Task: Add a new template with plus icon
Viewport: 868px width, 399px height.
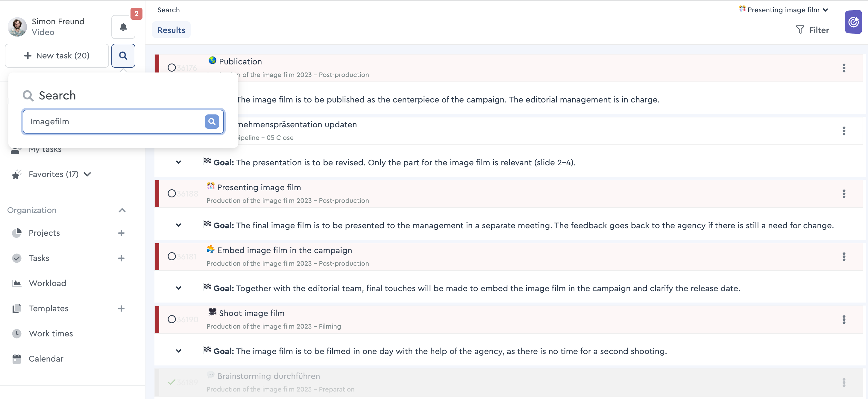Action: pos(121,309)
